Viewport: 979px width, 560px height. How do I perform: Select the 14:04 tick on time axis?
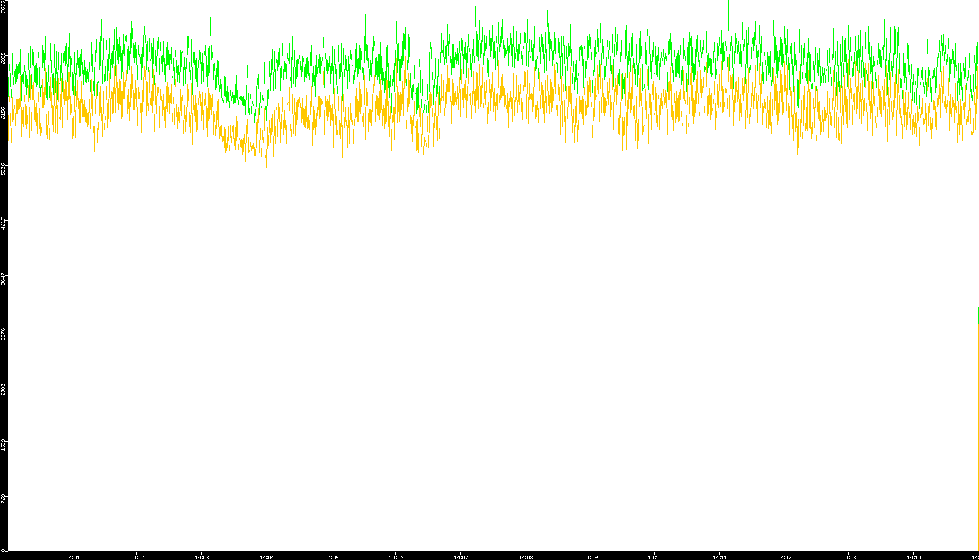coord(266,557)
